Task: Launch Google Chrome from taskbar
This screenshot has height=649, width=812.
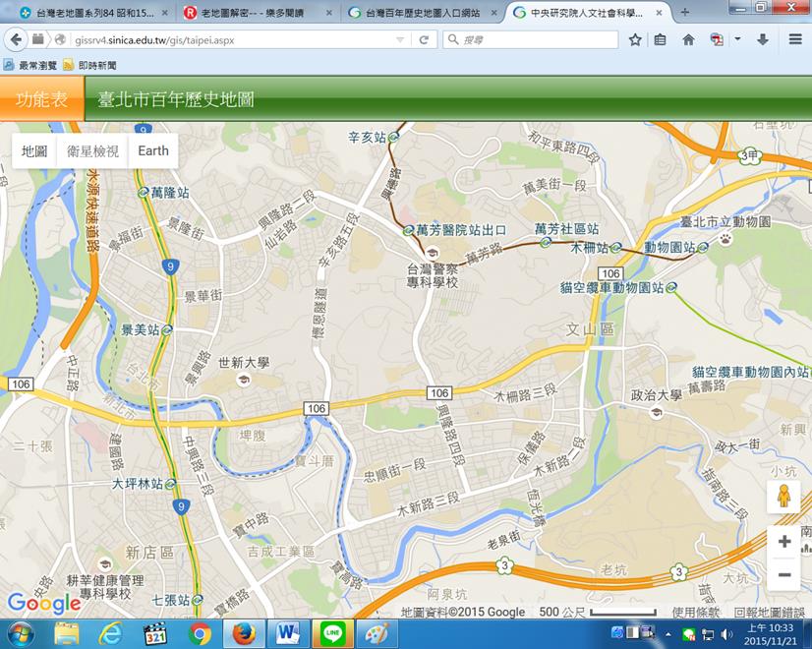Action: [x=200, y=634]
